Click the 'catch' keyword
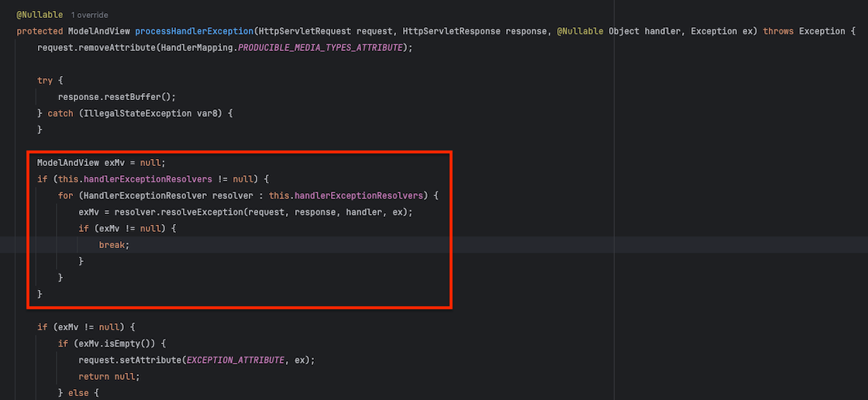The height and width of the screenshot is (400, 868). point(59,114)
